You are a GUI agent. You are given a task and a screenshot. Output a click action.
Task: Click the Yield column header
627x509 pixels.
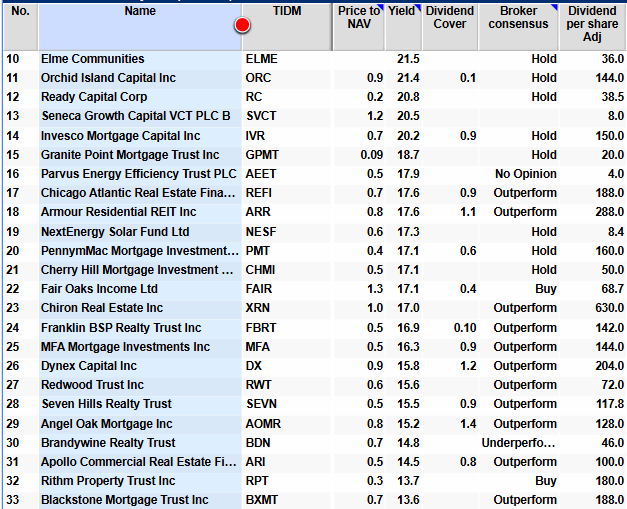(403, 26)
